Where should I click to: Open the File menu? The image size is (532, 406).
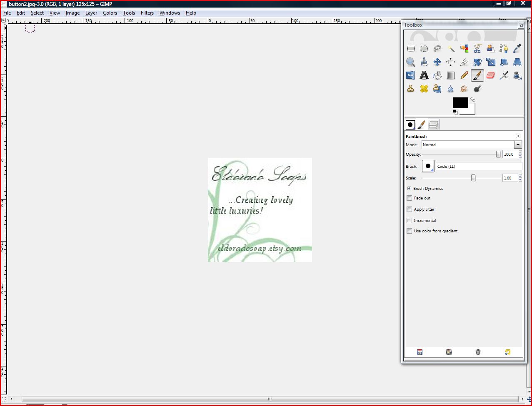7,13
